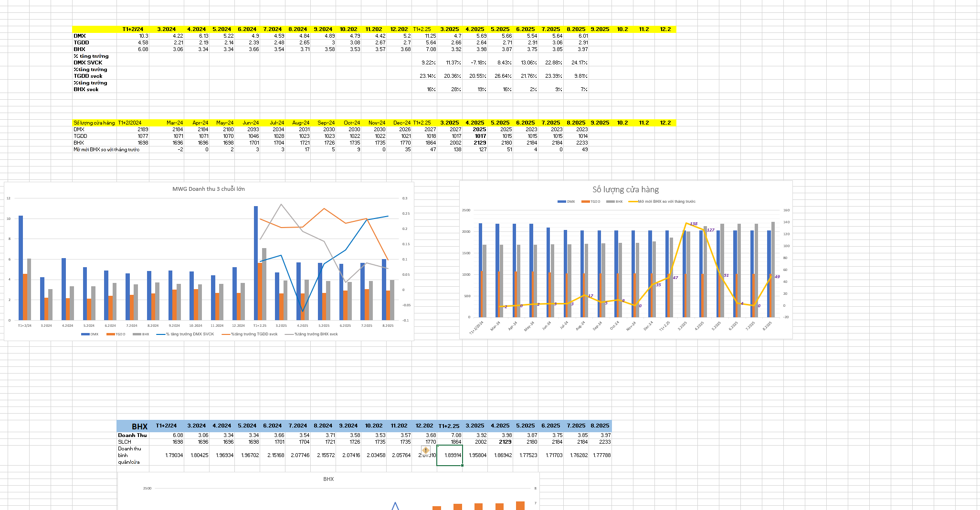The height and width of the screenshot is (510, 980).
Task: Select cell 35 in the Mở mới BHX table row
Action: pyautogui.click(x=399, y=149)
